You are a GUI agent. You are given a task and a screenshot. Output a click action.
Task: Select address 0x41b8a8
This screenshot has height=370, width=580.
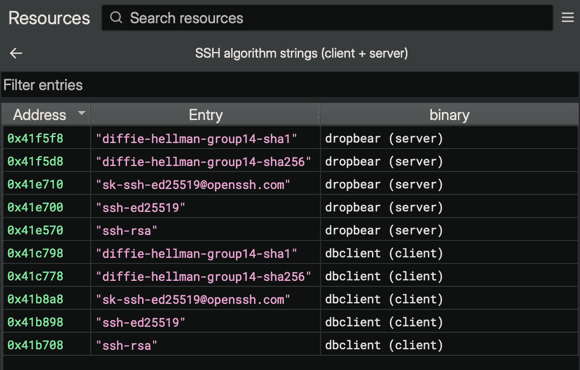tap(36, 299)
